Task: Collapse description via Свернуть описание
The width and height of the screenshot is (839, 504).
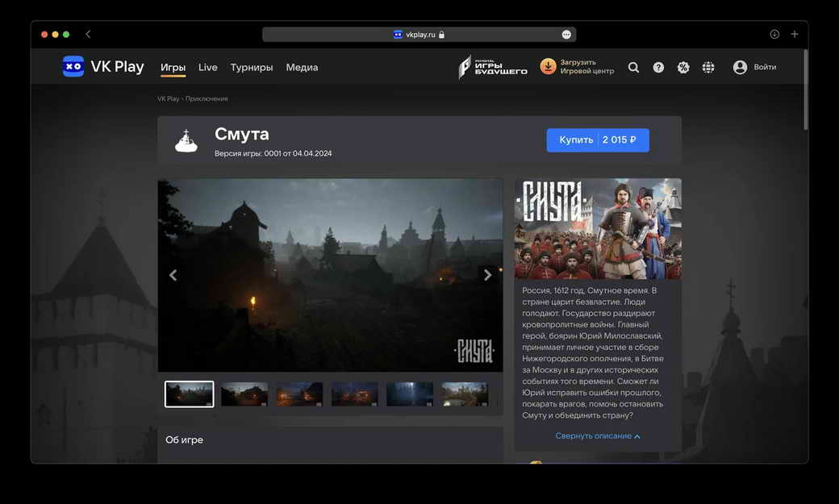Action: tap(598, 436)
